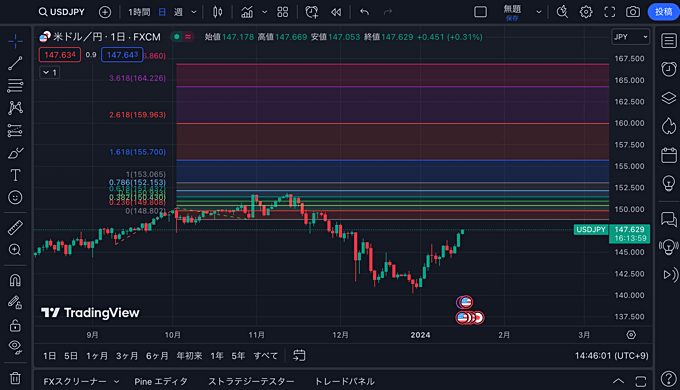Open indicator templates grid
Image resolution: width=680 pixels, height=390 pixels.
[283, 12]
